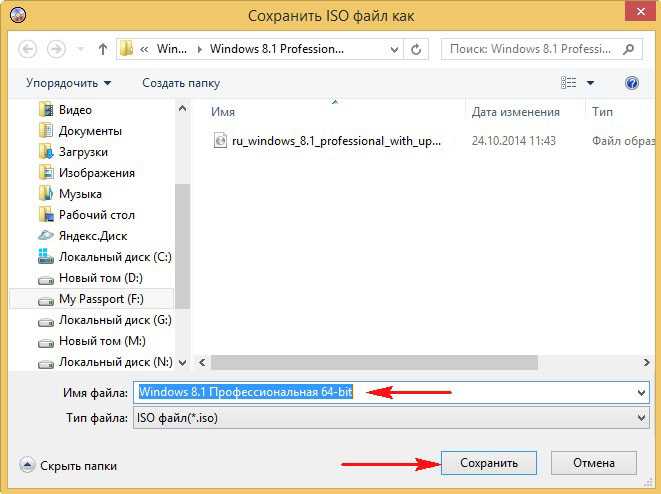This screenshot has height=494, width=661.
Task: Open the Help icon
Action: [x=631, y=83]
